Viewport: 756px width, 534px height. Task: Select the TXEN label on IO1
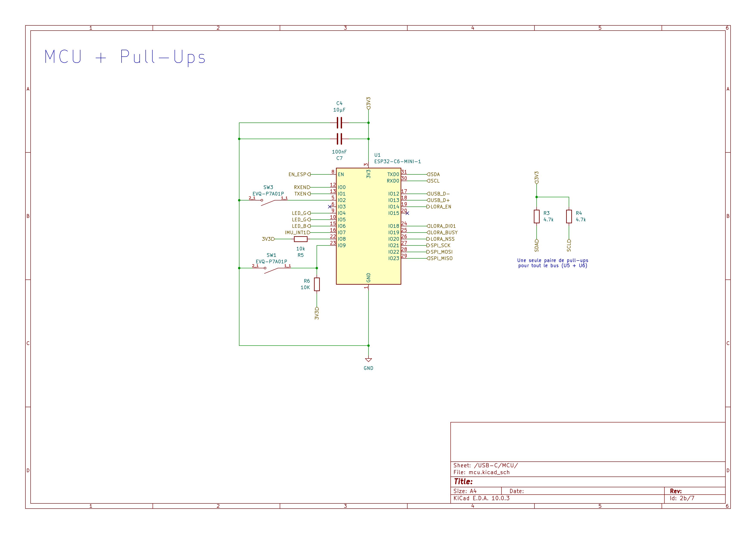pyautogui.click(x=302, y=194)
